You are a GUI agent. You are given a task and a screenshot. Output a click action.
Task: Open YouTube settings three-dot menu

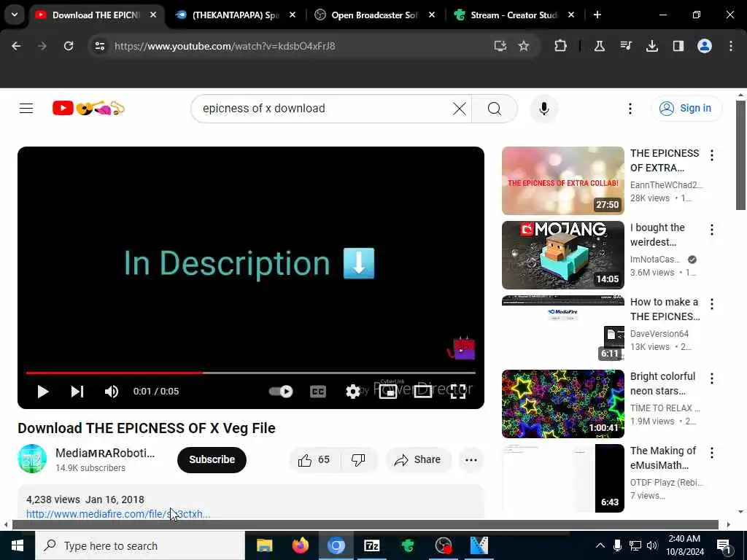[x=630, y=109]
